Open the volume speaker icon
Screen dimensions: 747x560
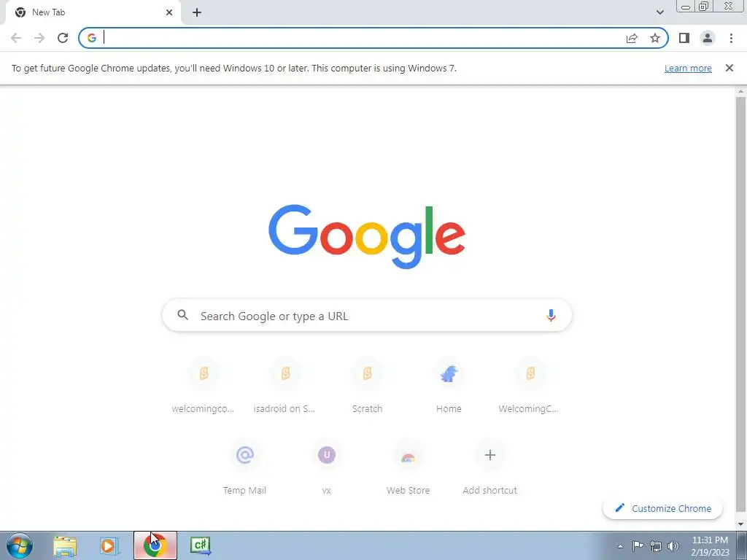point(673,546)
